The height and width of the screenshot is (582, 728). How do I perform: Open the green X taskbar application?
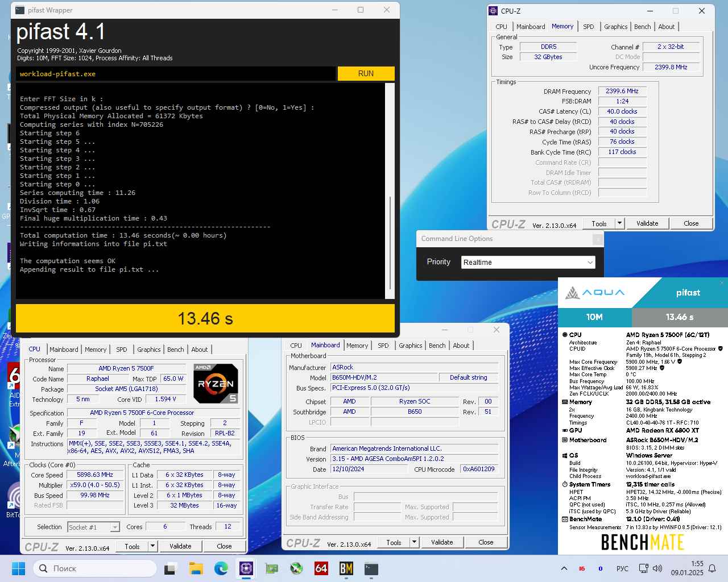296,568
